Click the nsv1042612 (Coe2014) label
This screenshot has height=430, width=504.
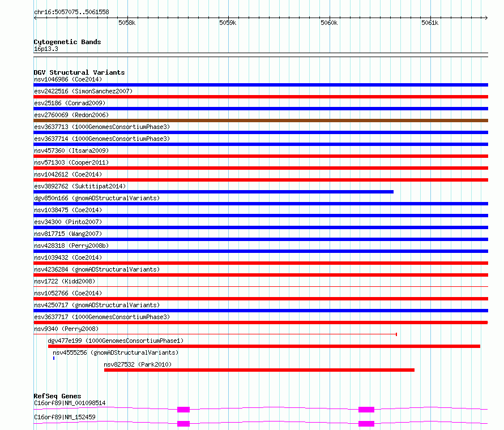[x=68, y=174]
